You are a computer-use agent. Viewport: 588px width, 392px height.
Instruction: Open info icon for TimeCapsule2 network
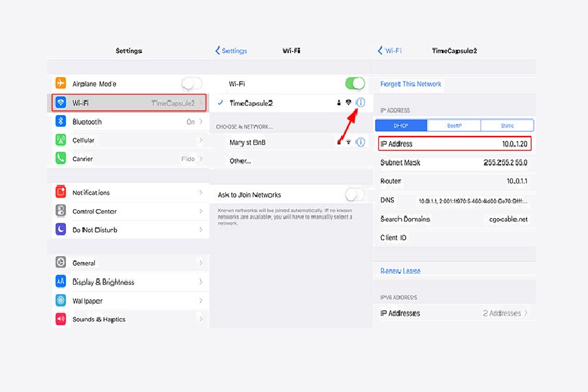pyautogui.click(x=360, y=103)
